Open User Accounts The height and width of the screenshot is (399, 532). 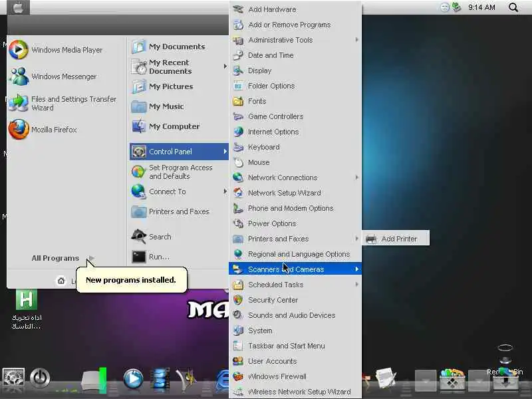pyautogui.click(x=295, y=361)
